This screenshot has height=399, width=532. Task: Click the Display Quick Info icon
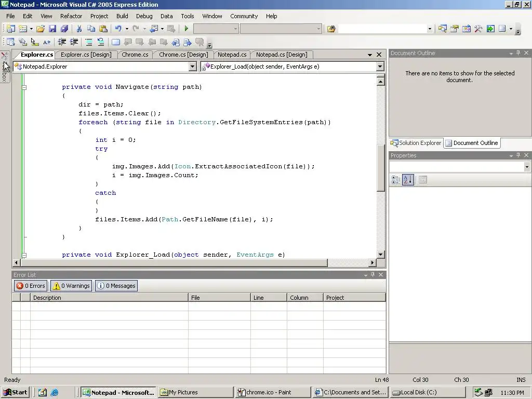click(x=35, y=42)
